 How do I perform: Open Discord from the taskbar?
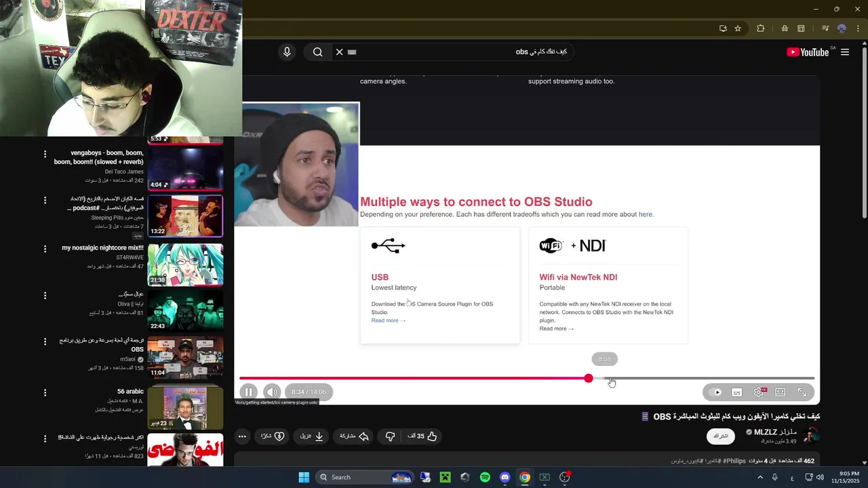pos(505,477)
